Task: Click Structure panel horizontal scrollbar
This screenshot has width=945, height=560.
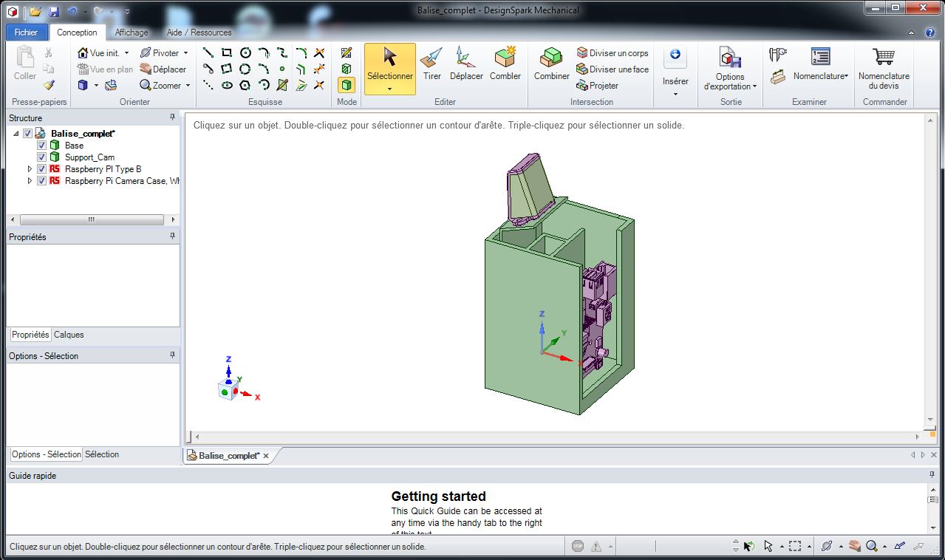Action: pyautogui.click(x=92, y=219)
